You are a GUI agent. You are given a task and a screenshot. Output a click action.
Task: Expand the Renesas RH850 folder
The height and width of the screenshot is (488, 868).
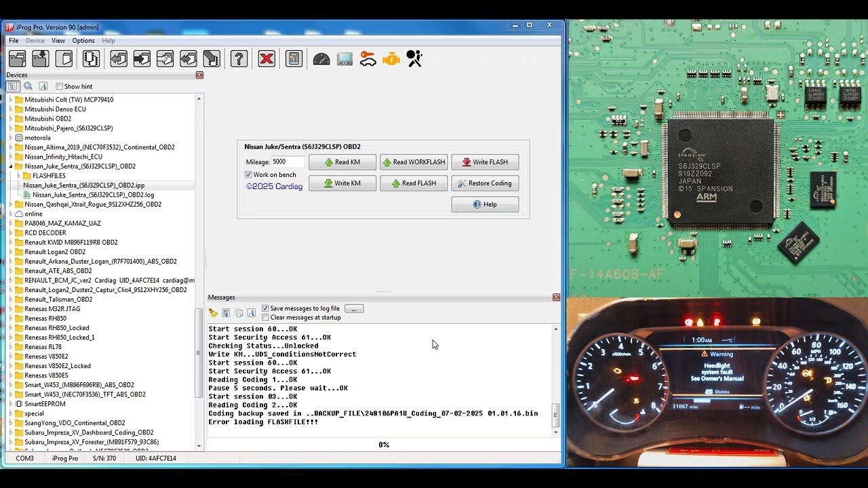point(11,318)
